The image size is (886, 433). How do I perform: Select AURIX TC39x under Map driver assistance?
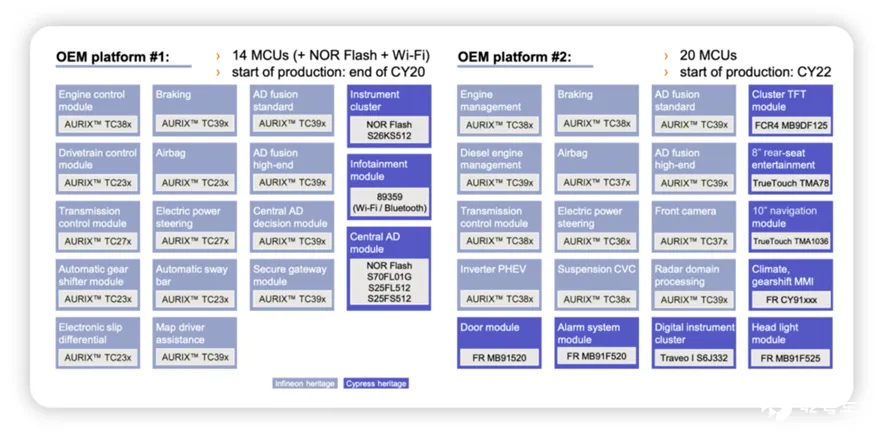tap(195, 358)
